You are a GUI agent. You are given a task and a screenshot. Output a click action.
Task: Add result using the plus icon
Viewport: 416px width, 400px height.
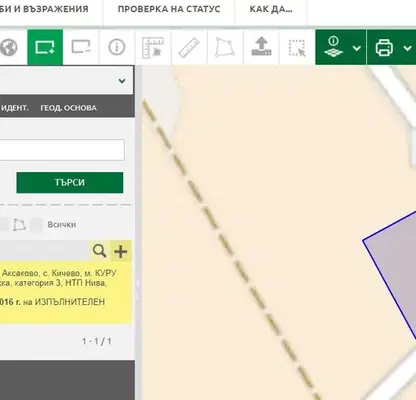(x=121, y=251)
